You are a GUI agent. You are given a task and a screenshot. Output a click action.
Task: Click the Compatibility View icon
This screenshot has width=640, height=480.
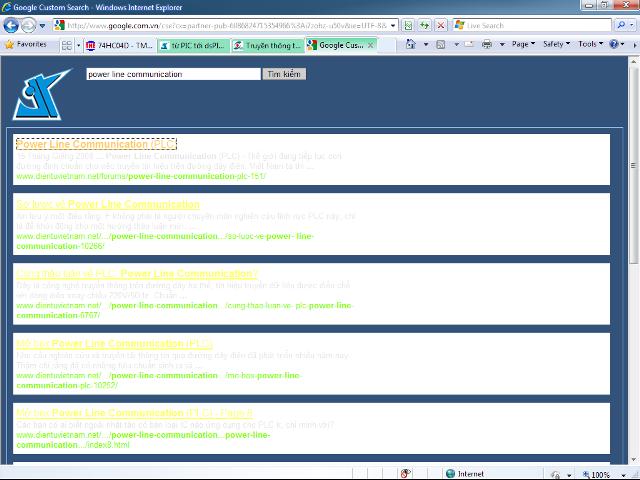click(x=408, y=25)
